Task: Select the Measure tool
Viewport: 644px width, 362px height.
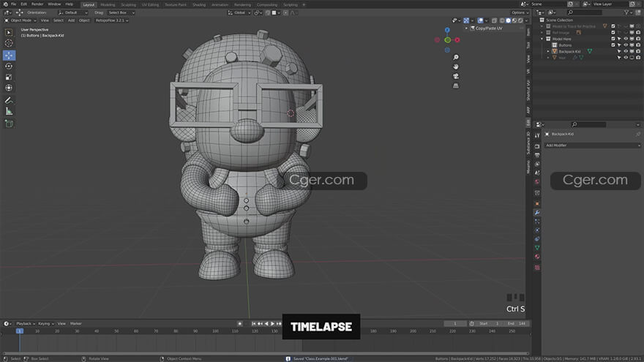Action: coord(9,111)
